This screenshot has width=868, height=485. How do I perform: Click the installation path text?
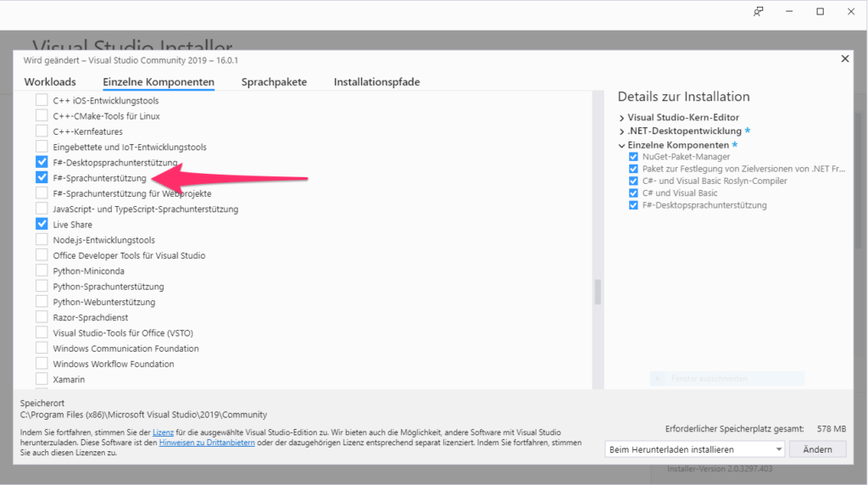143,415
